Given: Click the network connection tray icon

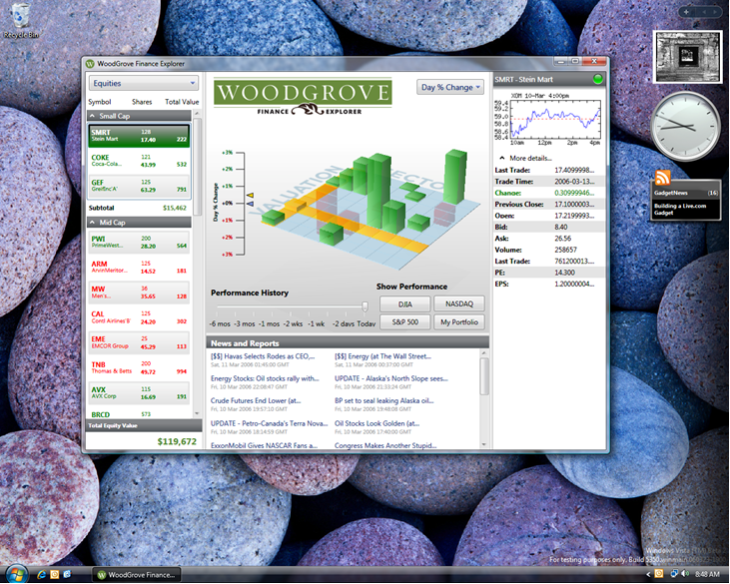Looking at the screenshot, I should [674, 574].
